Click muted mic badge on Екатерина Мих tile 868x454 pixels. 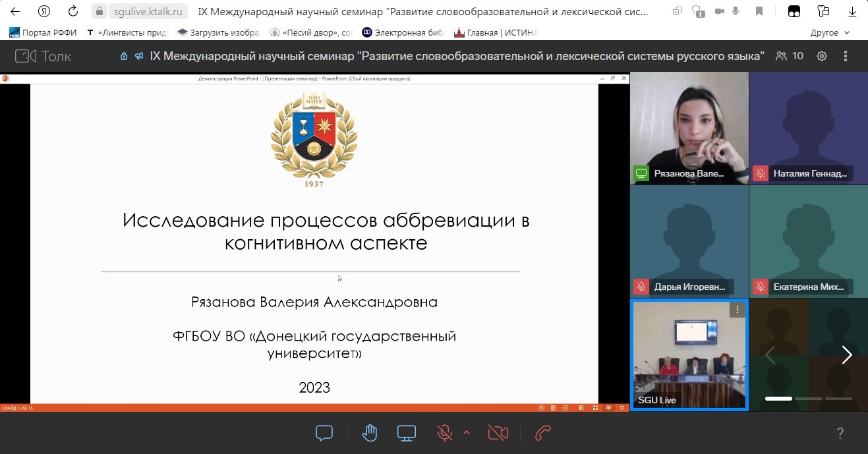click(761, 287)
